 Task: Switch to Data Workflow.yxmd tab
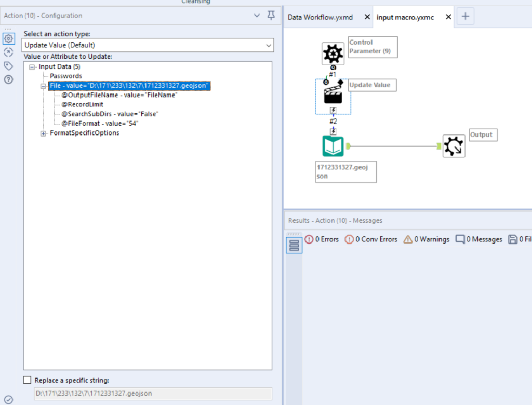point(320,17)
